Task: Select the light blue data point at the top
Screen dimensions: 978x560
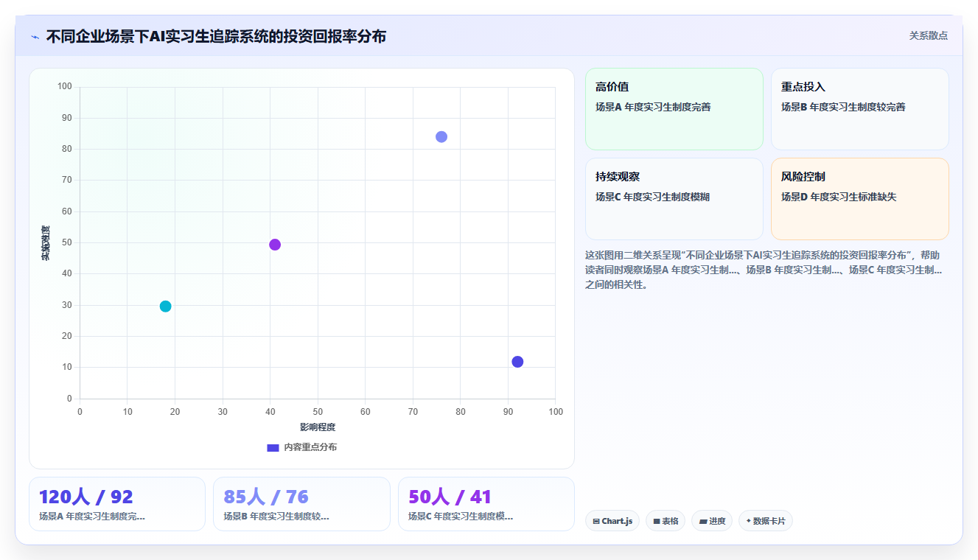Action: coord(441,137)
